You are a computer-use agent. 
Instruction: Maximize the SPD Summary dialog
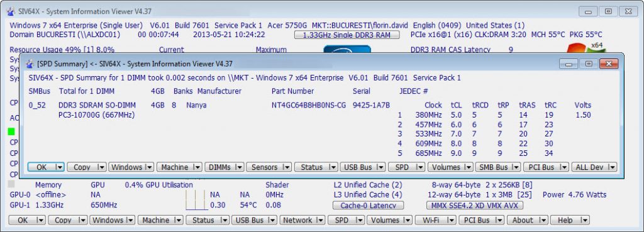pos(589,64)
